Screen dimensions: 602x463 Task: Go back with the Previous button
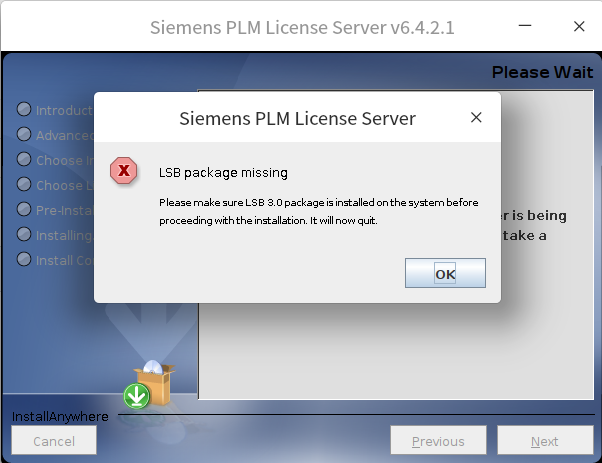(438, 441)
